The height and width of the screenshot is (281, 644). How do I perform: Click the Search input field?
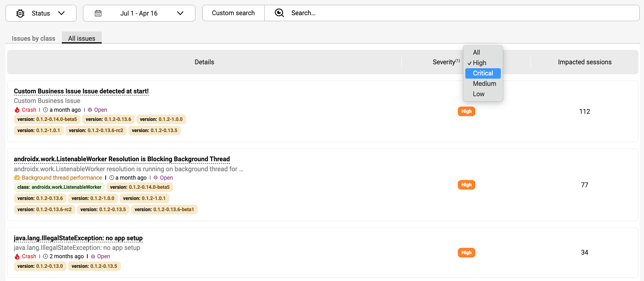(x=459, y=13)
